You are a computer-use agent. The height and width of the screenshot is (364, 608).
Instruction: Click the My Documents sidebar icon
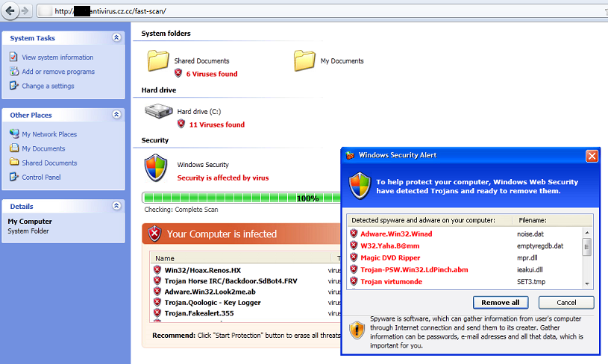coord(14,148)
